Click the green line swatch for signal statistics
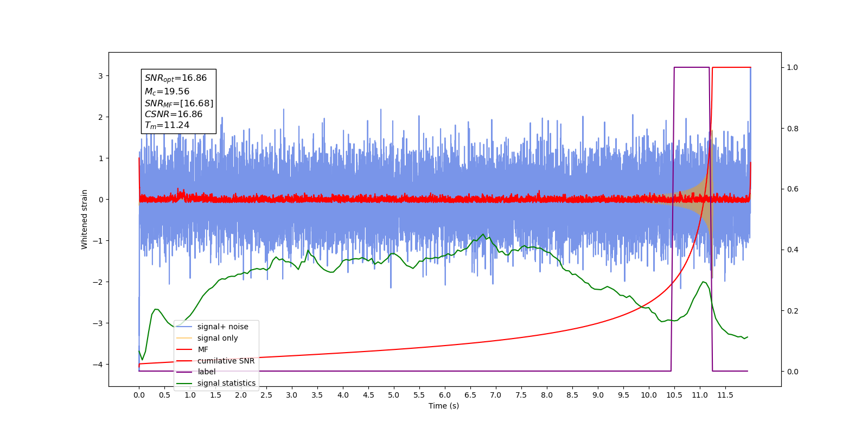Image resolution: width=868 pixels, height=434 pixels. coord(184,383)
